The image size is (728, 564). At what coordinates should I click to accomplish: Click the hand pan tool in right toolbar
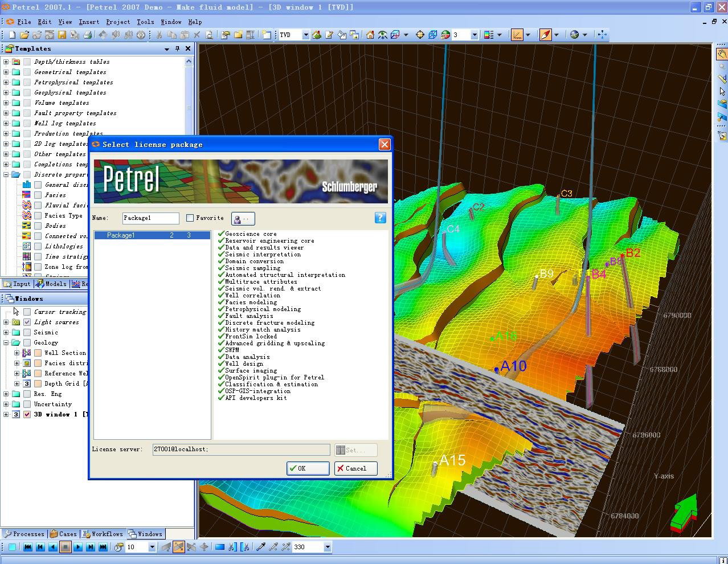(722, 54)
